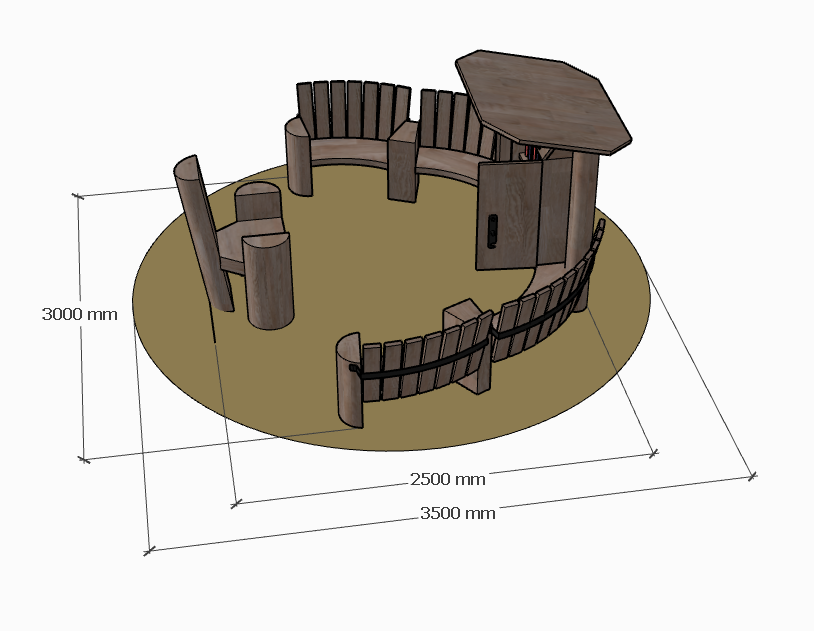The height and width of the screenshot is (631, 814).
Task: Click the 3500 mm dimension text
Action: click(x=457, y=514)
